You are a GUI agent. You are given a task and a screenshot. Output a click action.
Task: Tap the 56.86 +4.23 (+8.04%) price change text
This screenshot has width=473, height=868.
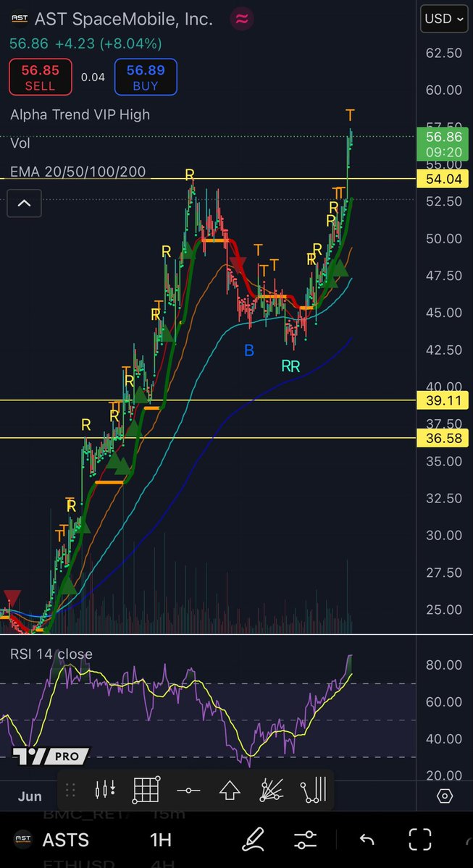click(86, 43)
